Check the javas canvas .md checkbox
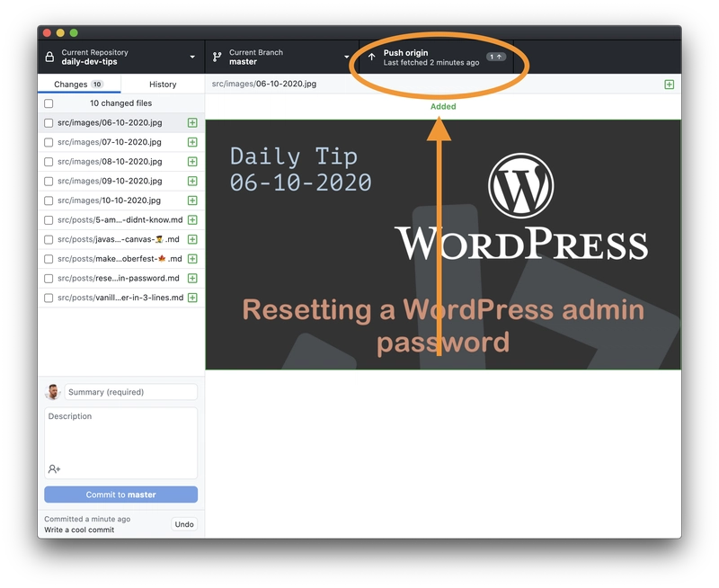Image resolution: width=719 pixels, height=588 pixels. coord(49,239)
